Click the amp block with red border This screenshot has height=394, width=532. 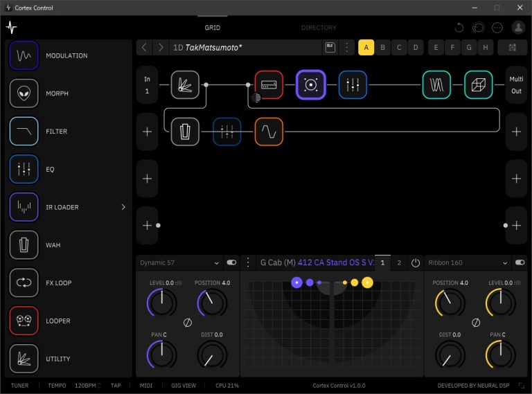pos(269,84)
